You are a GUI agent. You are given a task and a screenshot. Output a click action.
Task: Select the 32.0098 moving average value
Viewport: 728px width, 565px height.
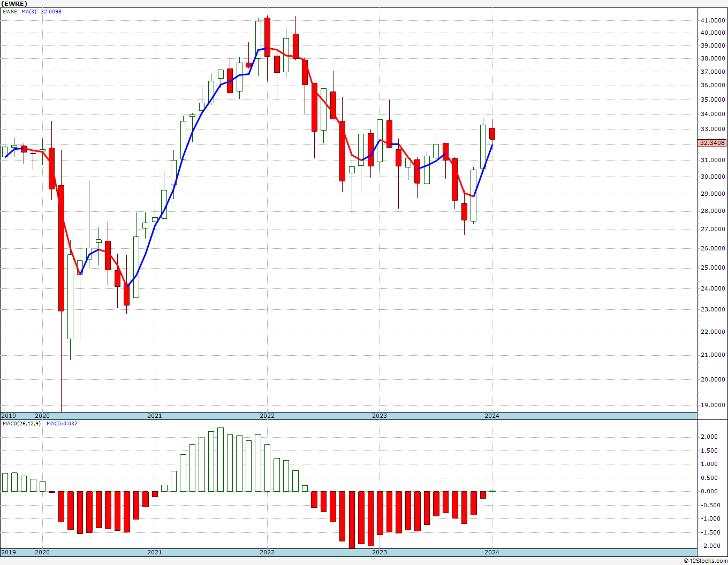coord(51,11)
